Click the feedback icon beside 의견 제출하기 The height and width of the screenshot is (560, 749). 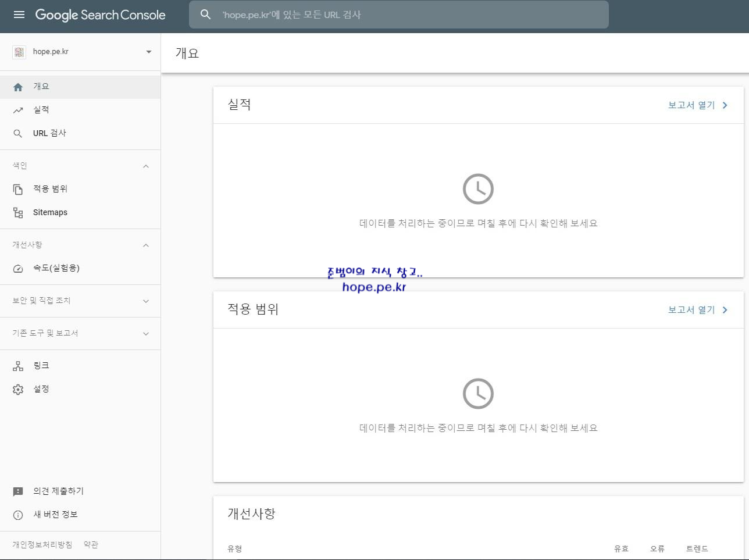point(18,491)
